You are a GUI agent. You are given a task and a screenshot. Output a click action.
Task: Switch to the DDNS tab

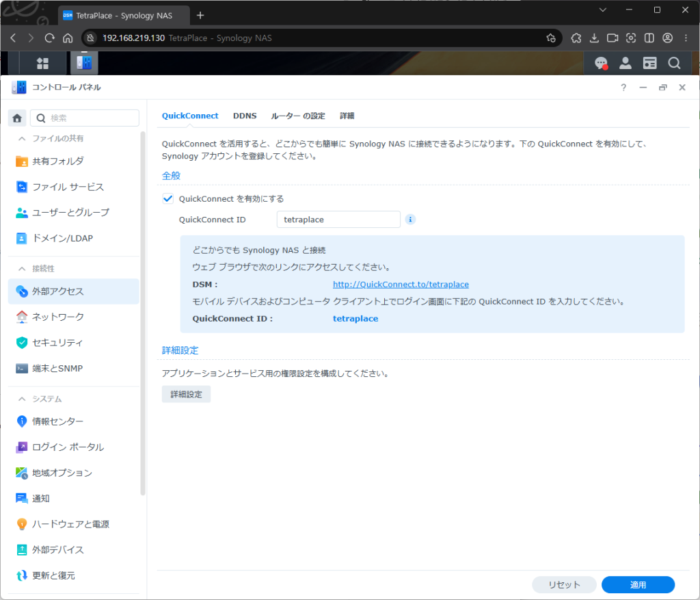click(245, 116)
